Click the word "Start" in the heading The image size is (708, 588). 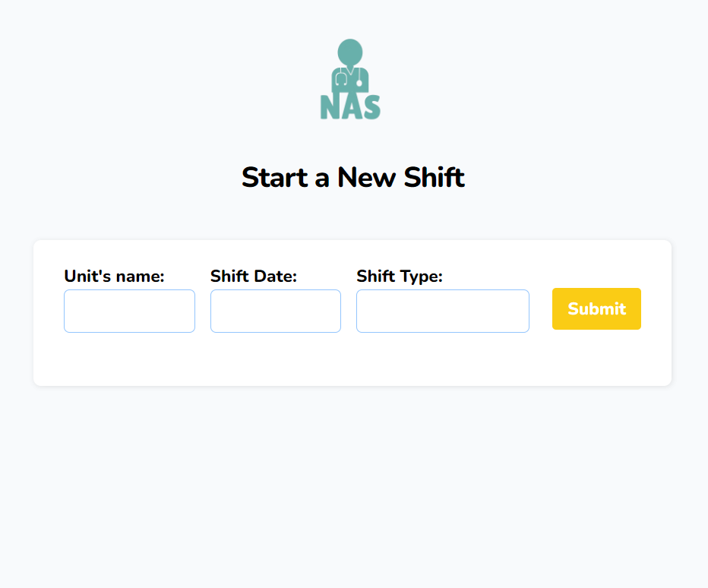[274, 177]
